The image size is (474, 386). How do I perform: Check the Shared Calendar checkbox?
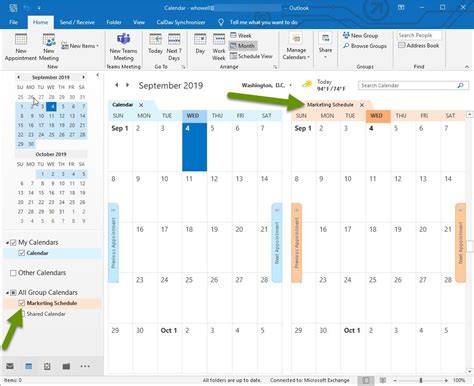[x=22, y=314]
